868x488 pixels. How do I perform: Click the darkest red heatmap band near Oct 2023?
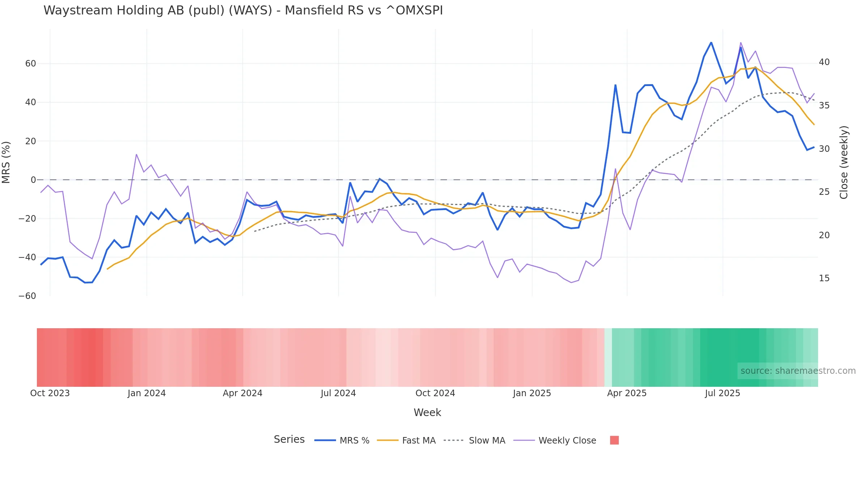pos(92,357)
